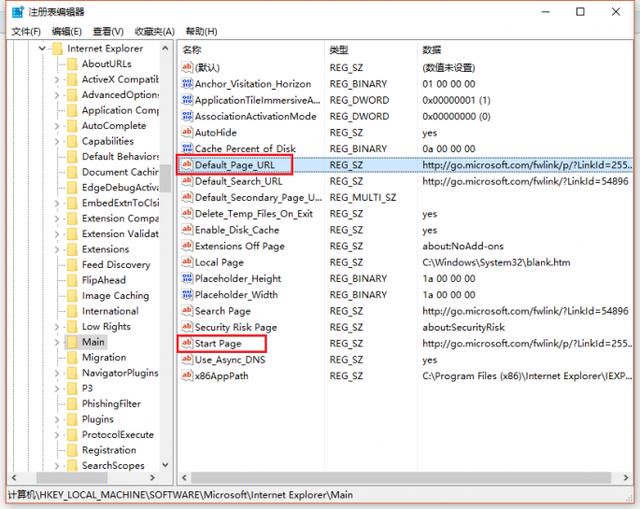
Task: Click the EdgeDebugActivation folder icon
Action: pos(72,188)
